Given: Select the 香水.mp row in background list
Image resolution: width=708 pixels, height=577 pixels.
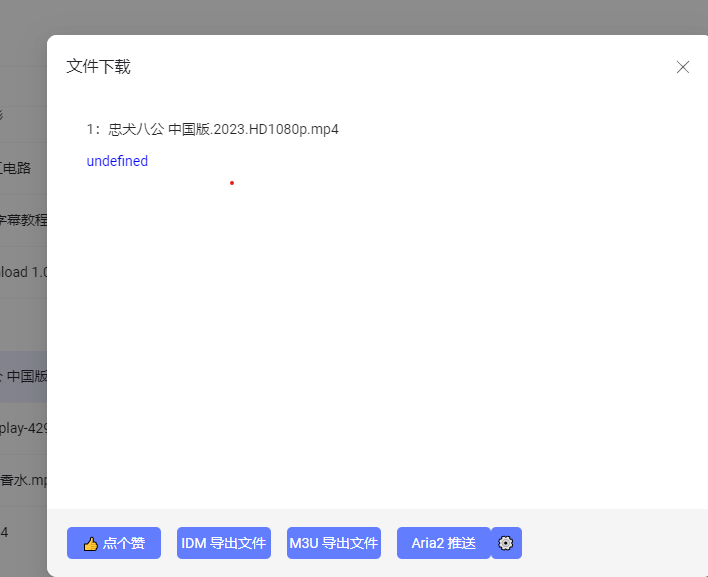Looking at the screenshot, I should (23, 480).
